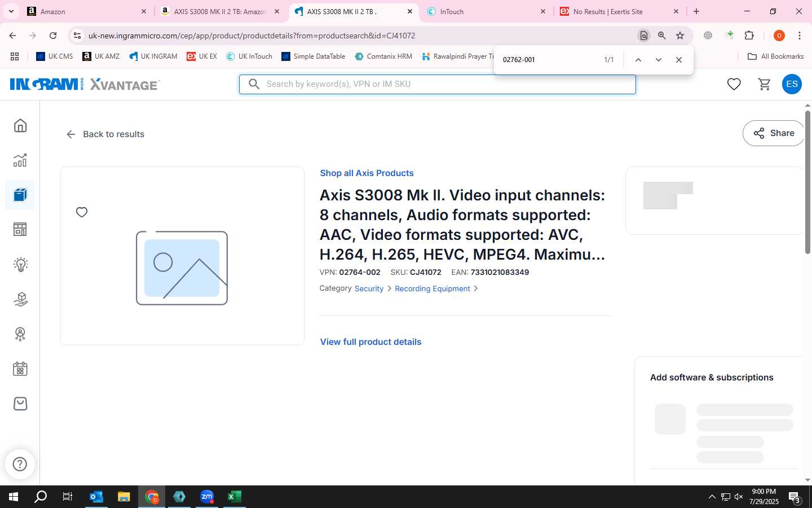Close the InTouch tab

pyautogui.click(x=543, y=11)
